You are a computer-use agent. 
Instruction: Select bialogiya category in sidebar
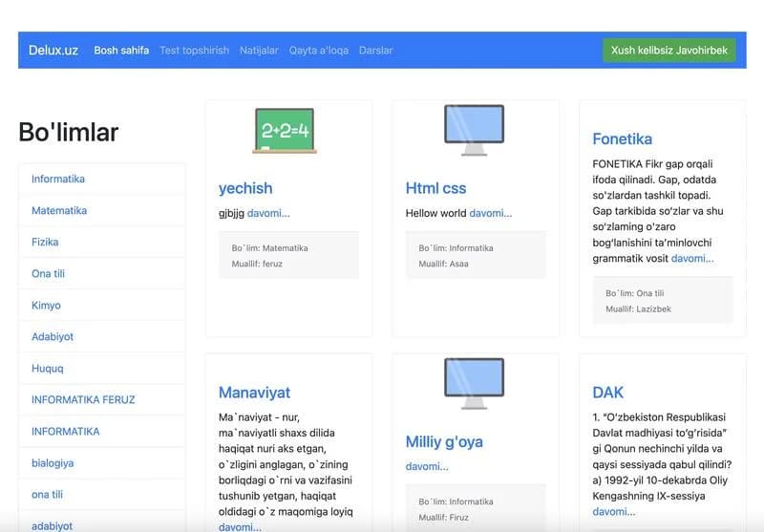point(102,463)
